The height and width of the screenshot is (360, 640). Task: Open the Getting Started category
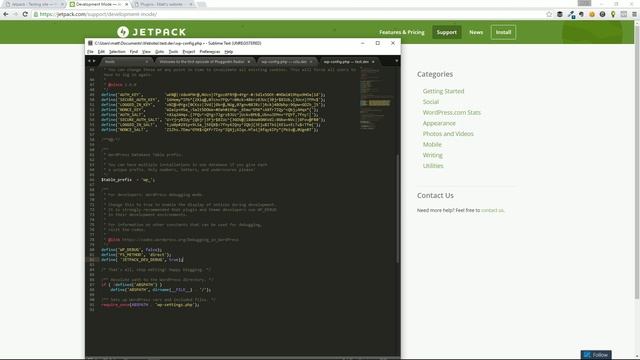pyautogui.click(x=443, y=91)
